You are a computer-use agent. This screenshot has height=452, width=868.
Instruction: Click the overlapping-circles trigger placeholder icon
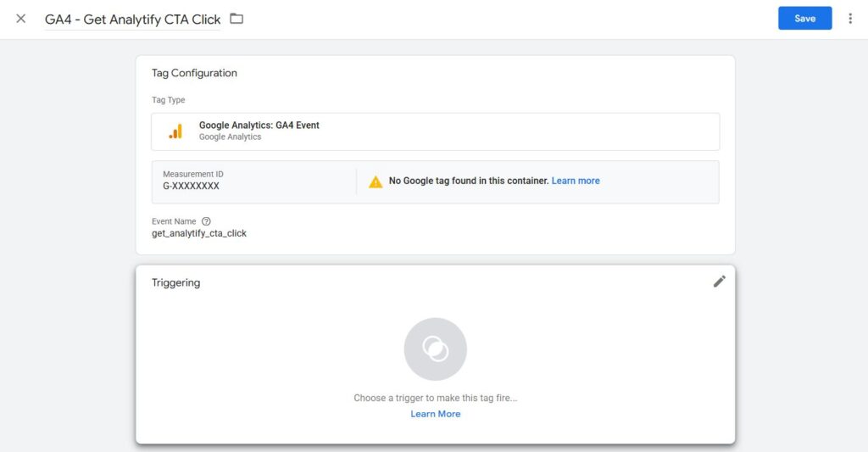pyautogui.click(x=435, y=349)
